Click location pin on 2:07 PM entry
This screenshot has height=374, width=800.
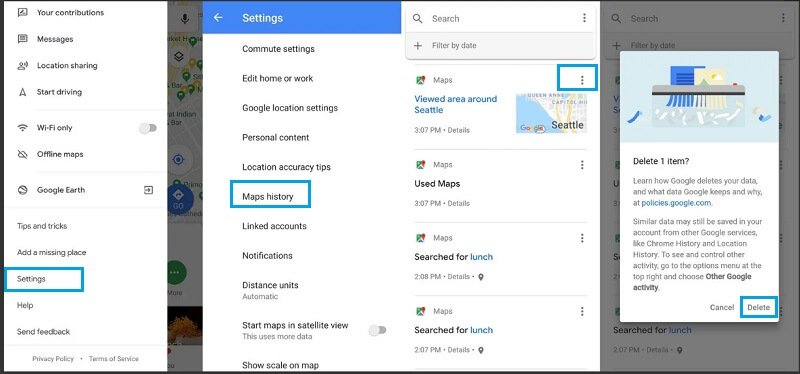(480, 350)
